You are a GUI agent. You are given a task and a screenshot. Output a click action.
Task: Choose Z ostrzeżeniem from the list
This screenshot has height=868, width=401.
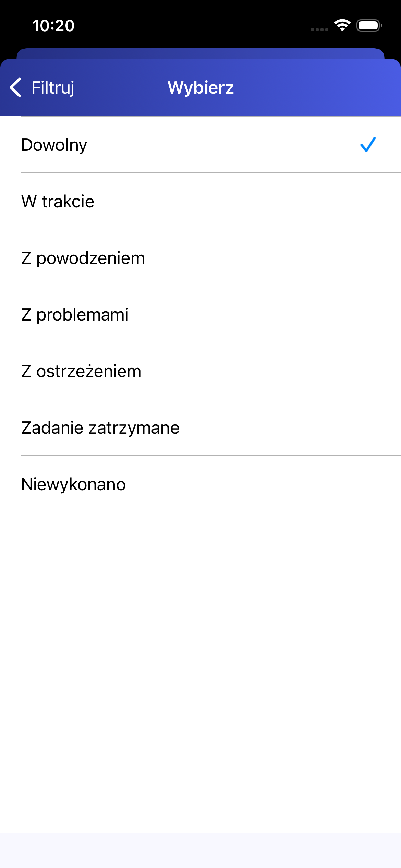click(x=81, y=371)
